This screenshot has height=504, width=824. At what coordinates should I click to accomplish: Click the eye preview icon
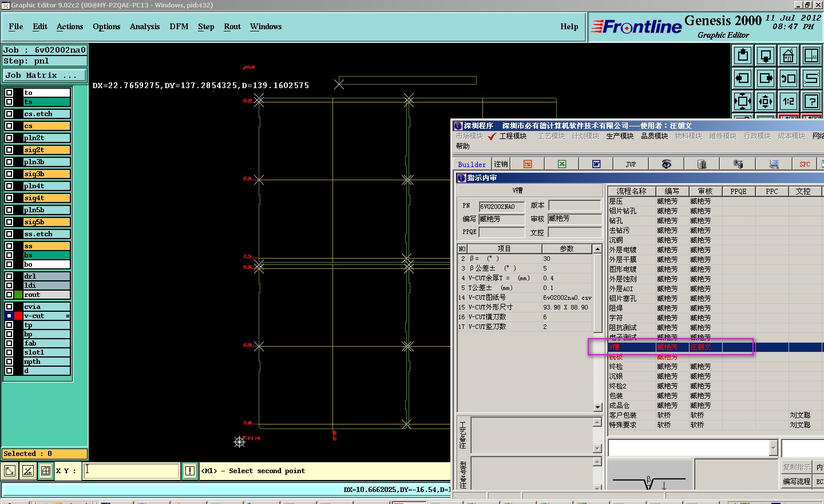pos(666,164)
